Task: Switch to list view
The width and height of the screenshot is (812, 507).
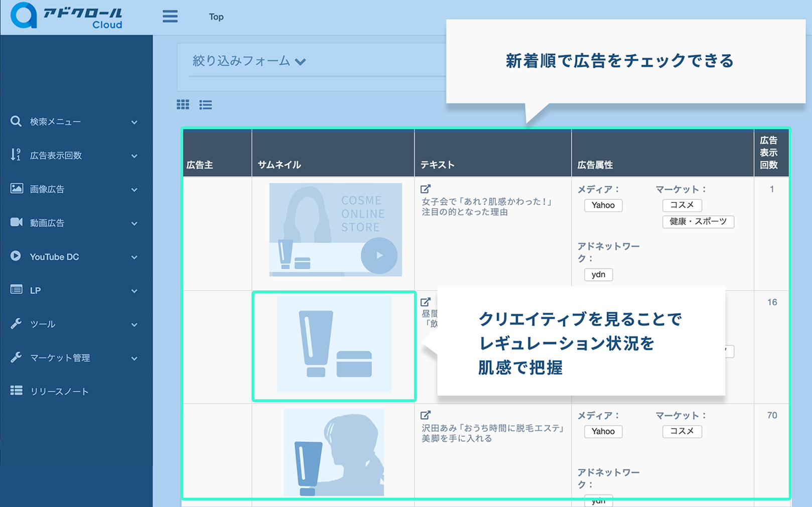Action: tap(205, 104)
